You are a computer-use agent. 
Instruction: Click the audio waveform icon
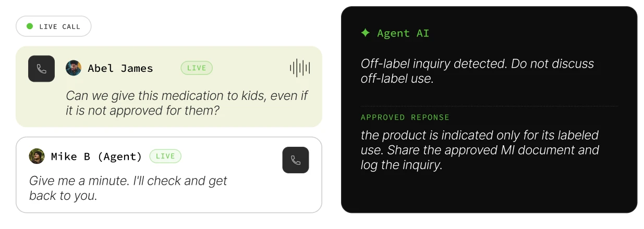point(300,68)
